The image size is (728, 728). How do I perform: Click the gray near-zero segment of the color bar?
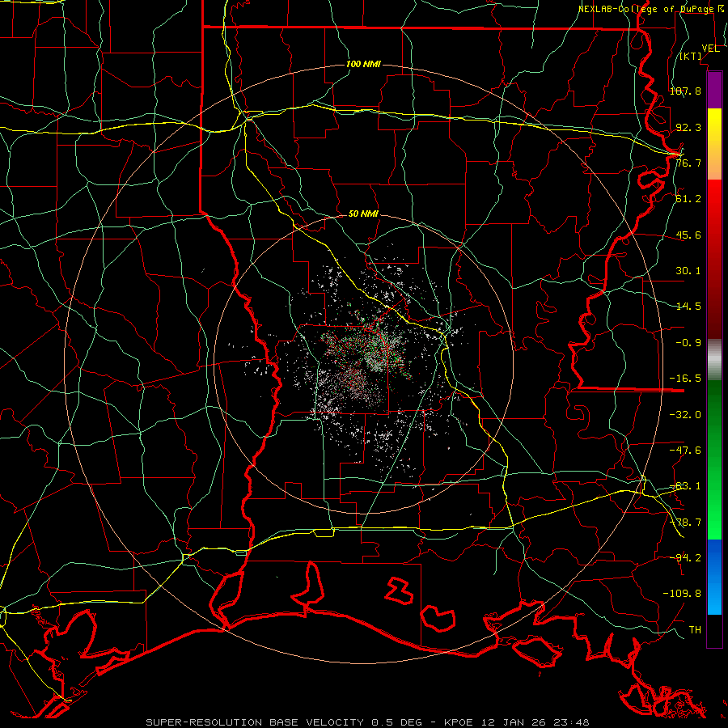point(714,360)
